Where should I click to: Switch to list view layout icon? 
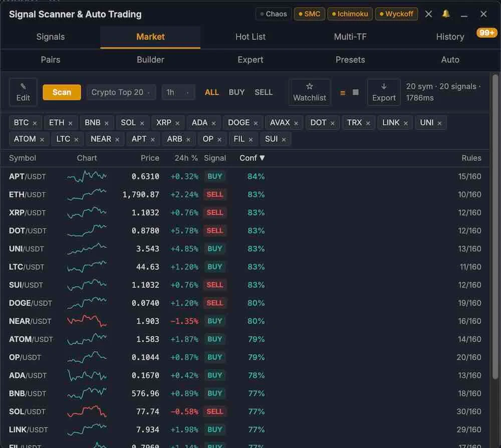pos(343,93)
